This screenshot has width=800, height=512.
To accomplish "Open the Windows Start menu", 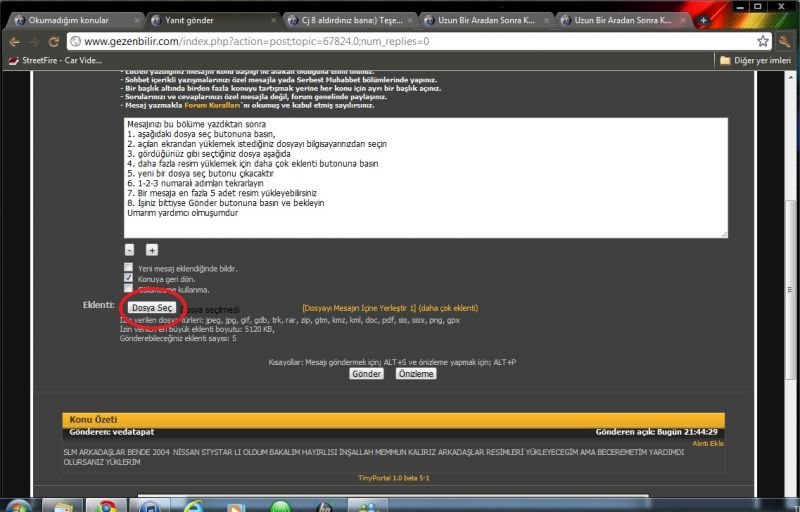I will click(19, 505).
